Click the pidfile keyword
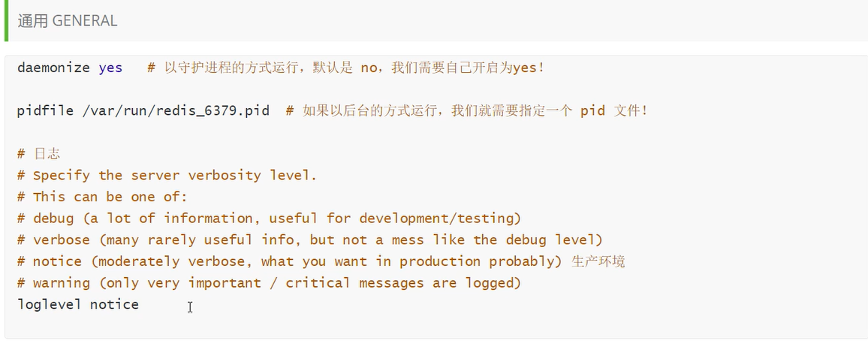Viewport: 868px width, 341px height. (45, 111)
